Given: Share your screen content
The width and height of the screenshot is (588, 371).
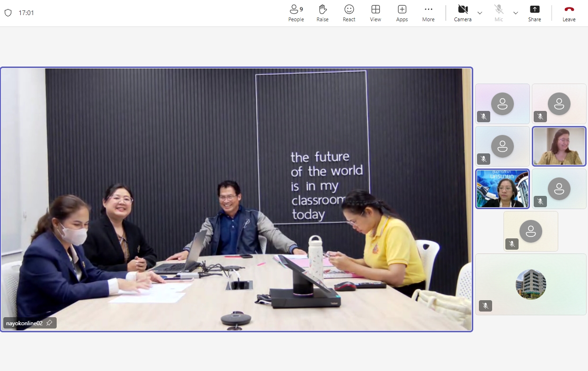Looking at the screenshot, I should [535, 13].
